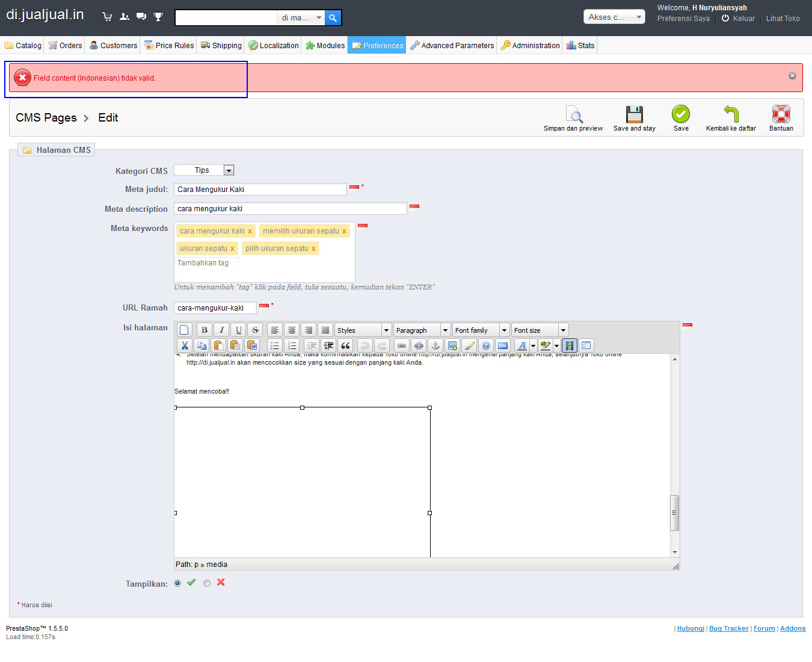
Task: Toggle Italic text in editor
Action: pos(221,330)
